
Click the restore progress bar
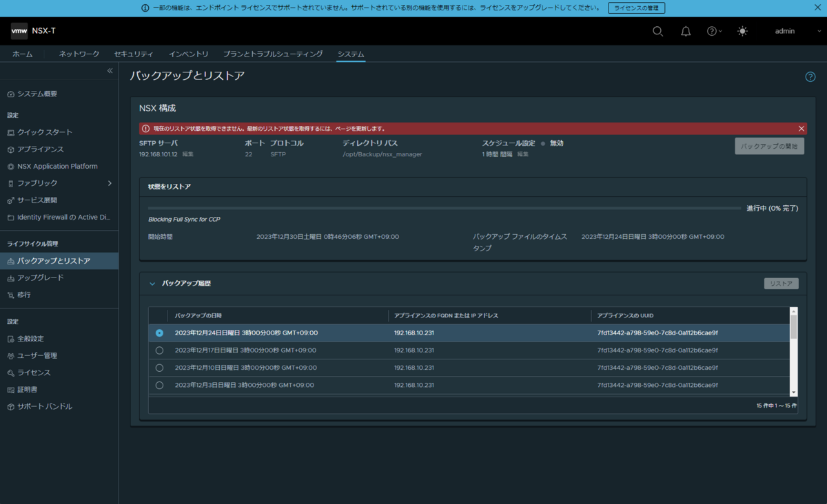tap(445, 208)
